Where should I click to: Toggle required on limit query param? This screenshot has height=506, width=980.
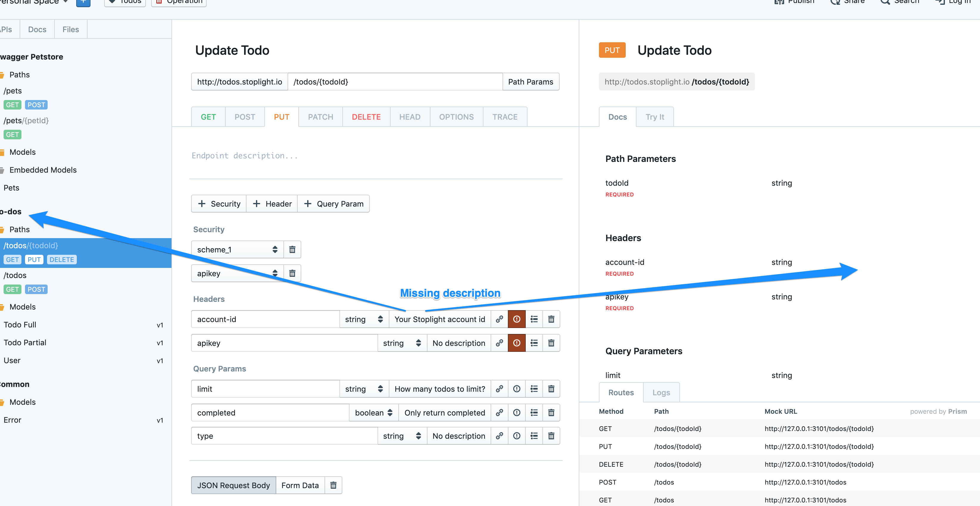click(x=516, y=389)
